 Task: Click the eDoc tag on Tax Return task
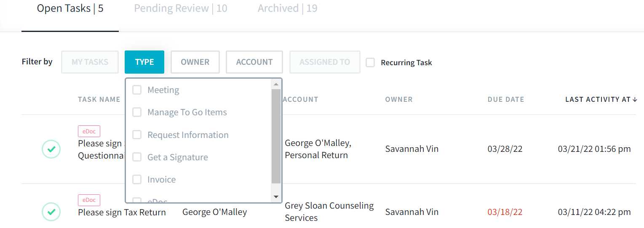click(89, 200)
